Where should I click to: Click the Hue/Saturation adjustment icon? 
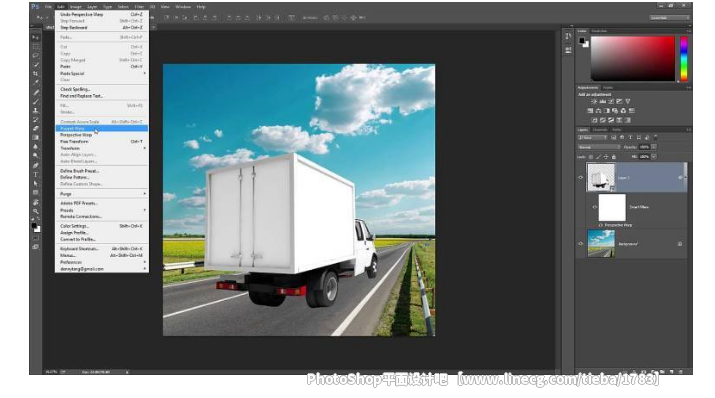(x=590, y=111)
